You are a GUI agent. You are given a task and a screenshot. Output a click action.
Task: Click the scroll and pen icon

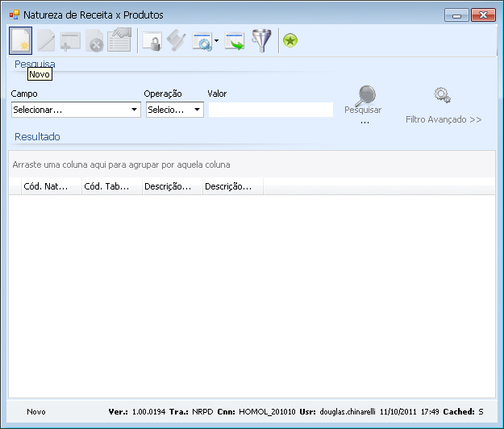click(x=176, y=40)
